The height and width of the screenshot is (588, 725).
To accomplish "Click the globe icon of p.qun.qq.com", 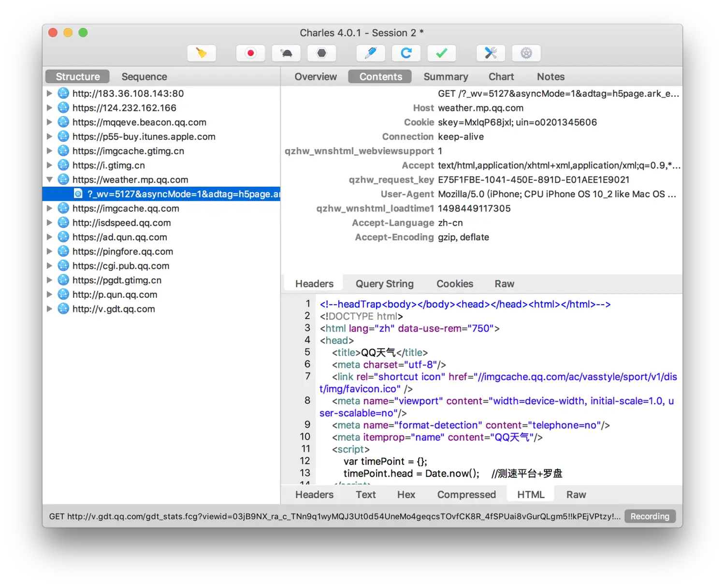I will click(x=63, y=294).
